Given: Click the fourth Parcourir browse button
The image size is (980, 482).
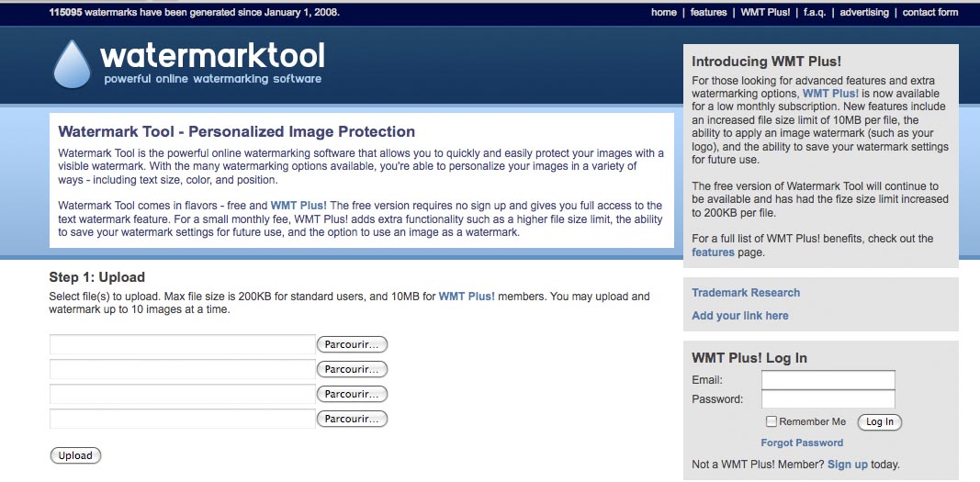Looking at the screenshot, I should [x=352, y=419].
